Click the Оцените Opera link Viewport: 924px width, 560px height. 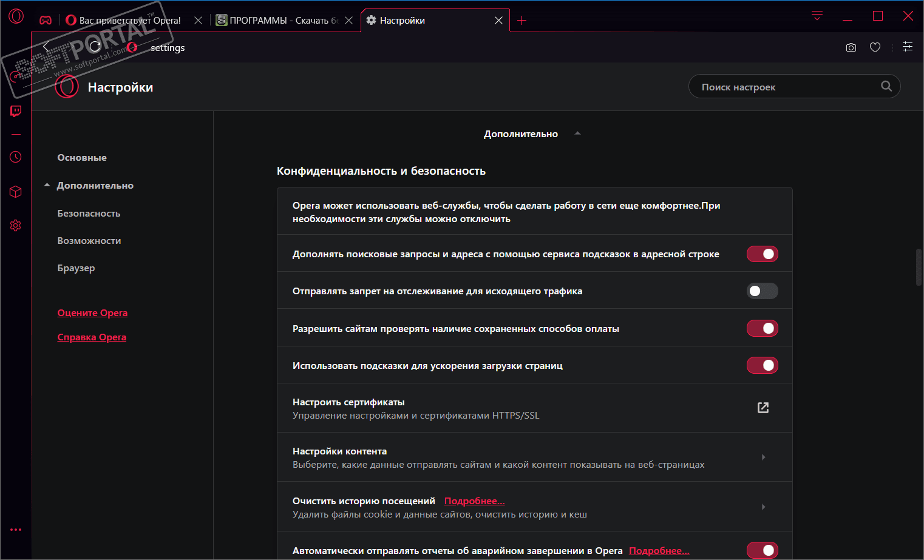[x=92, y=313]
